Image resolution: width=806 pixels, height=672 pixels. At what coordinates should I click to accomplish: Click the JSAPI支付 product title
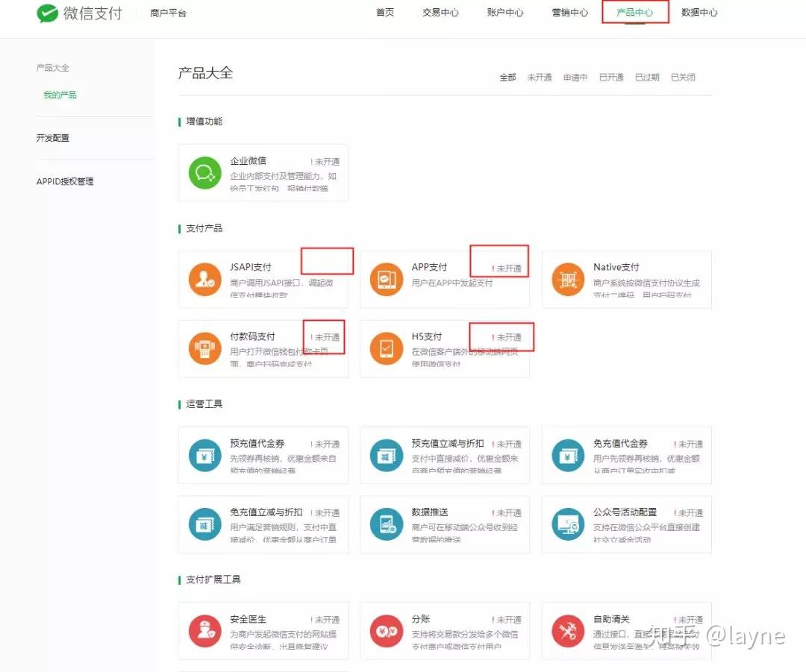point(250,267)
